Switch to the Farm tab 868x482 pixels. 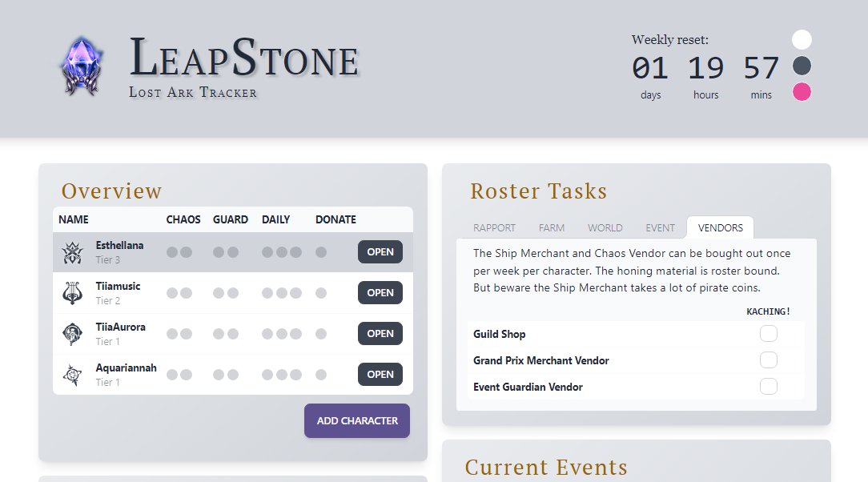552,228
